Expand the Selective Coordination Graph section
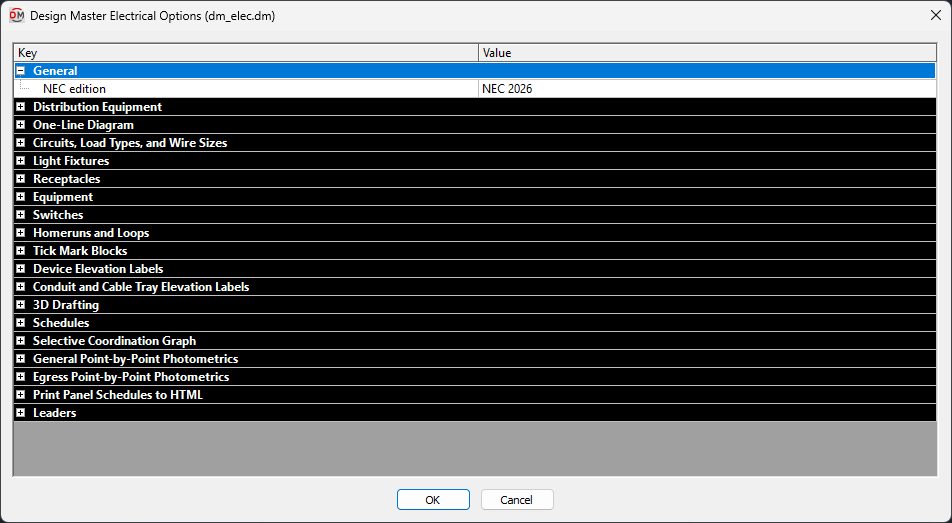The height and width of the screenshot is (523, 952). click(x=21, y=341)
